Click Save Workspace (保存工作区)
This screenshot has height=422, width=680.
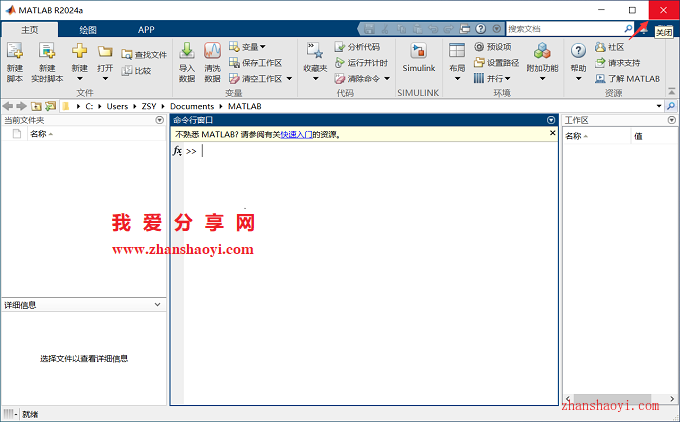pos(255,62)
